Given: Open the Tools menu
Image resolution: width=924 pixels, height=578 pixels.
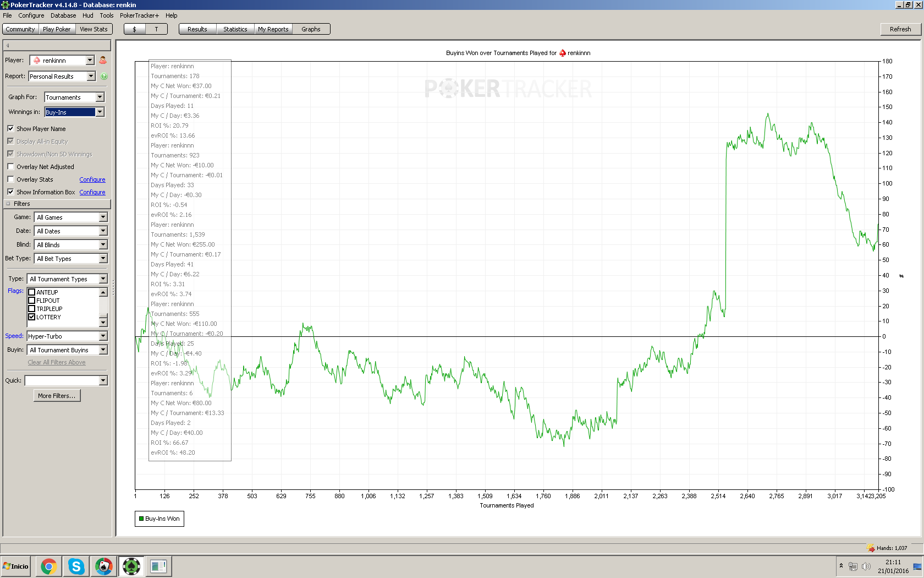Looking at the screenshot, I should (x=107, y=15).
